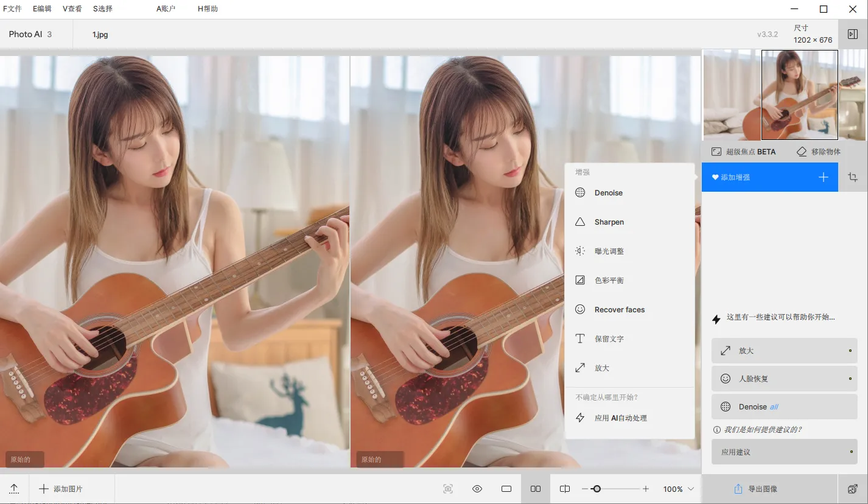Click the 人脸恢复 suggestion button
This screenshot has height=504, width=868.
coord(785,379)
